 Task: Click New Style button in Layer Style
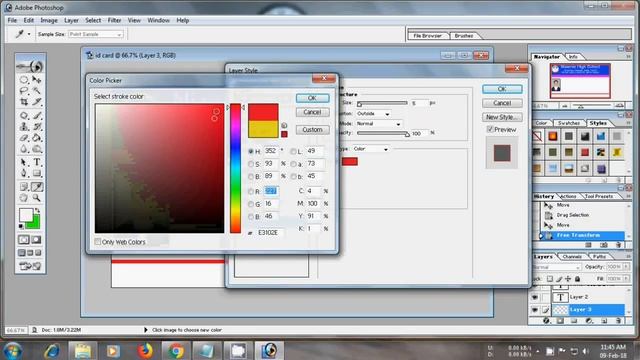coord(502,117)
